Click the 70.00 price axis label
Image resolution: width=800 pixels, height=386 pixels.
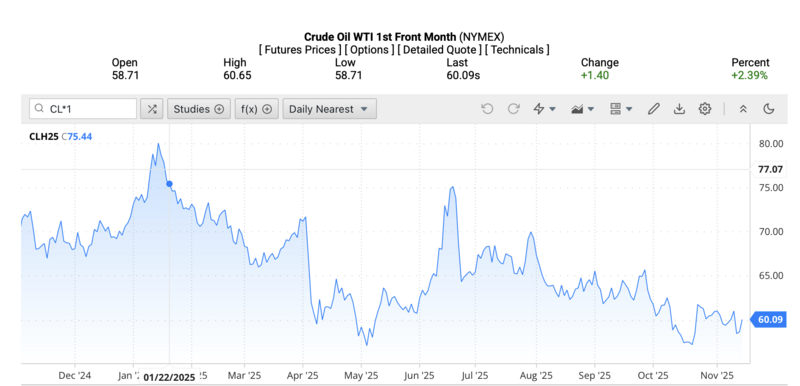(770, 231)
